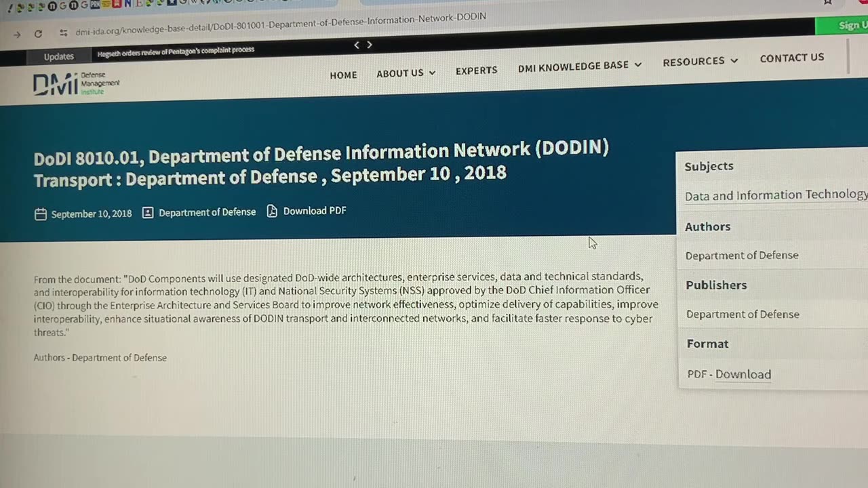Click the calendar icon by September 10, 2018
This screenshot has height=488, width=868.
click(41, 214)
